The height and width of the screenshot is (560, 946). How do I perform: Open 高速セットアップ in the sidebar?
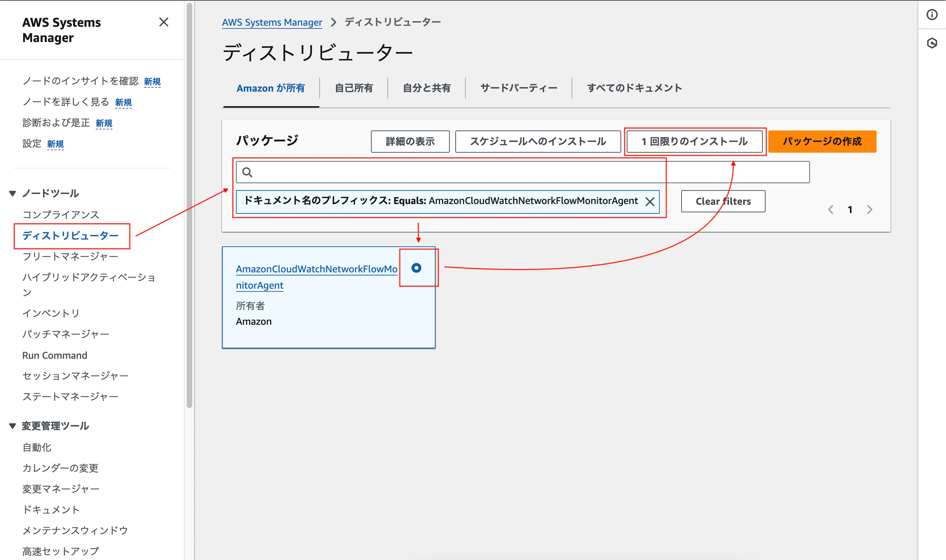point(60,551)
